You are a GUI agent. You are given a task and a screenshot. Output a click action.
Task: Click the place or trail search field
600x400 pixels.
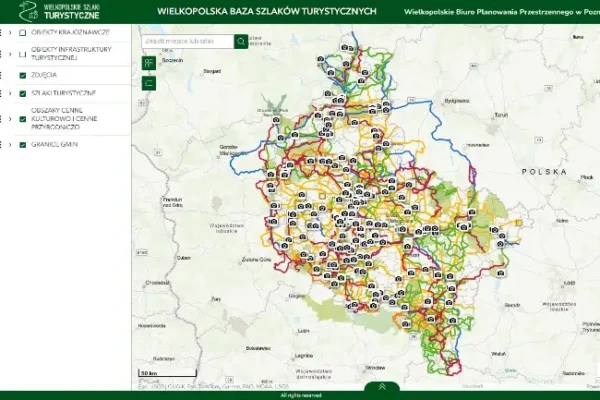pos(188,41)
